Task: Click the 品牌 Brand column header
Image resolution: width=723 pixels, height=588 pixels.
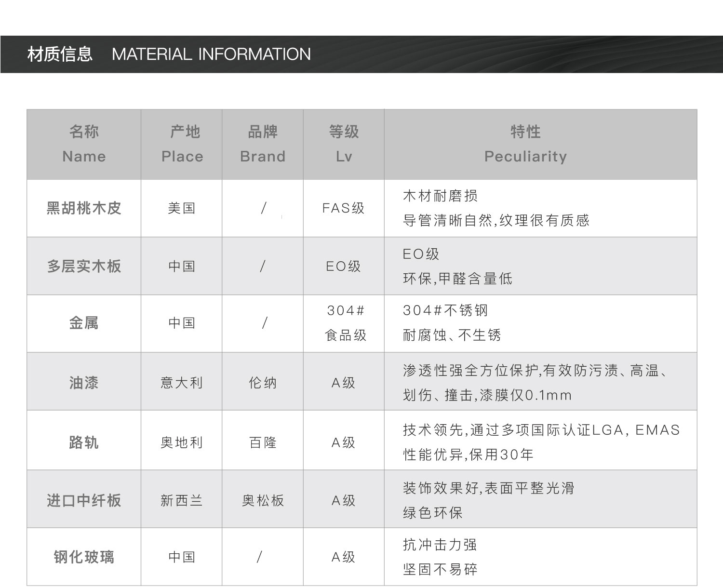Action: [263, 144]
